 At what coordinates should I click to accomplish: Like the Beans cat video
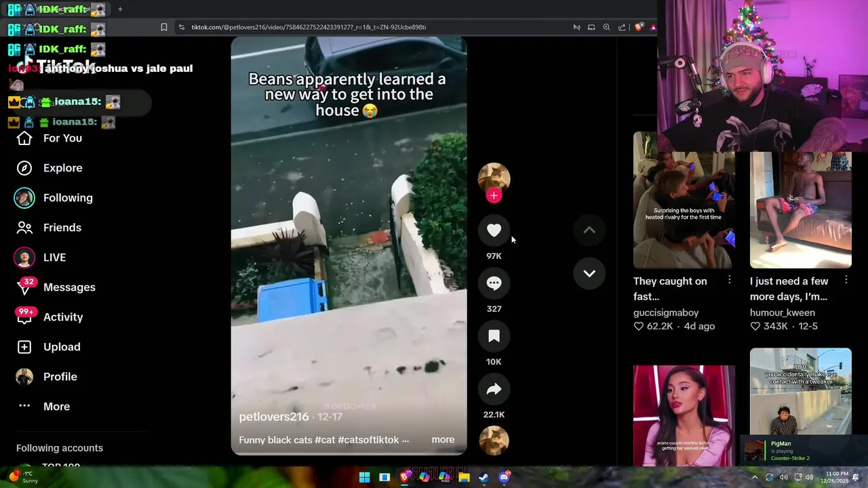point(494,230)
